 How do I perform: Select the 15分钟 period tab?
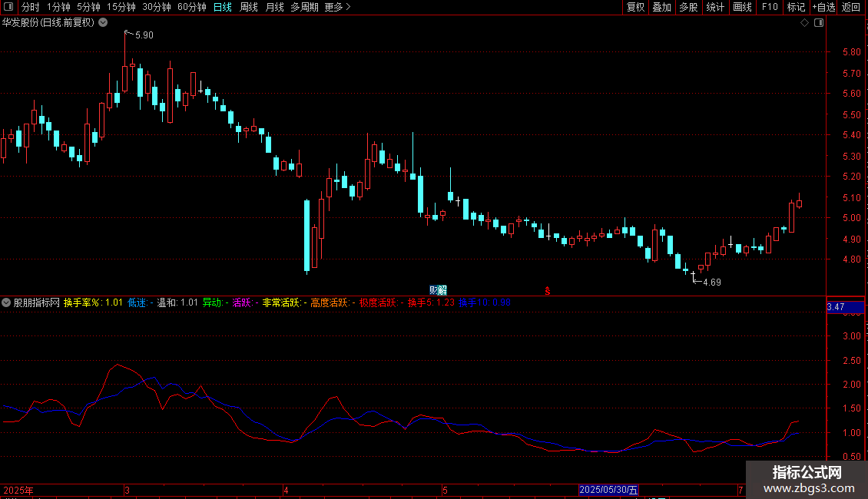click(121, 7)
